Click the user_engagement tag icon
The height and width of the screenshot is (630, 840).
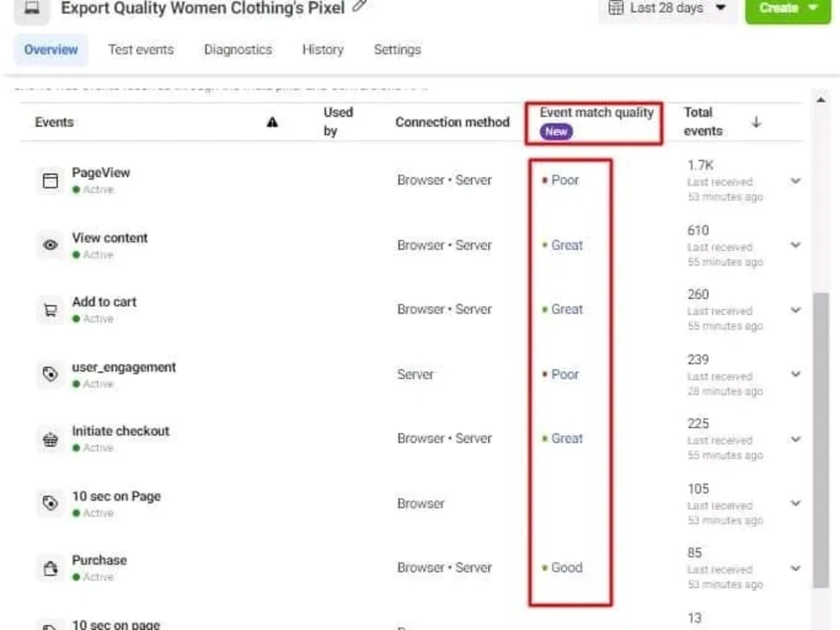click(x=50, y=374)
